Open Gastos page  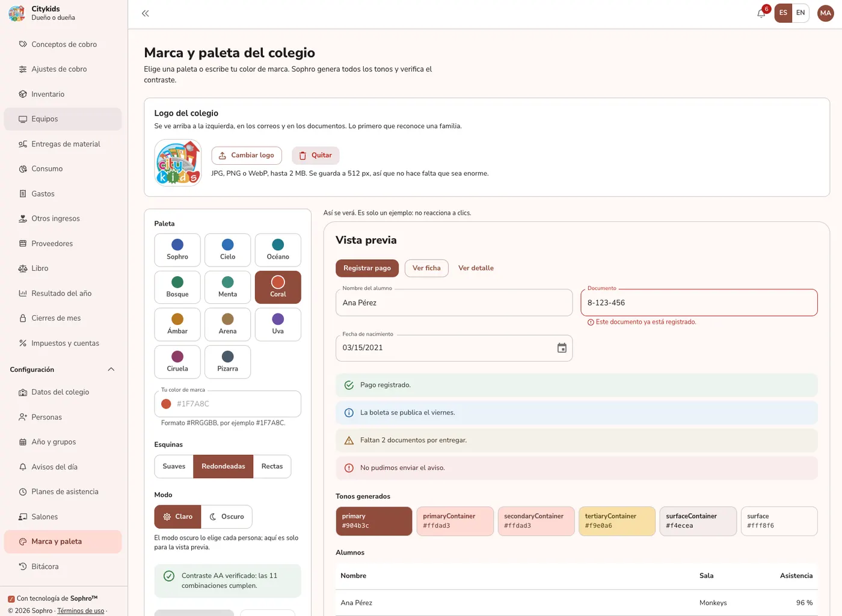click(63, 194)
